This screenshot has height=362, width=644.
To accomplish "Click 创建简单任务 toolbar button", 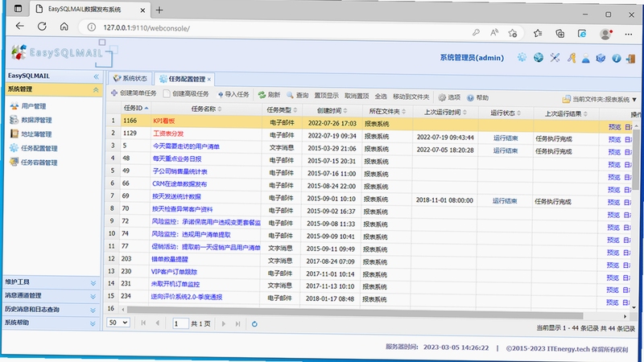I will click(134, 93).
